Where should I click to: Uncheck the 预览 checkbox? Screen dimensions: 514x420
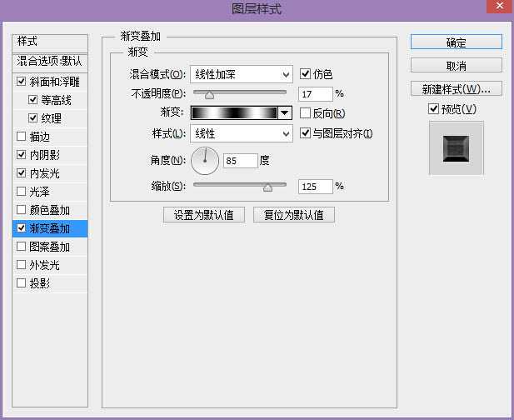(x=433, y=108)
